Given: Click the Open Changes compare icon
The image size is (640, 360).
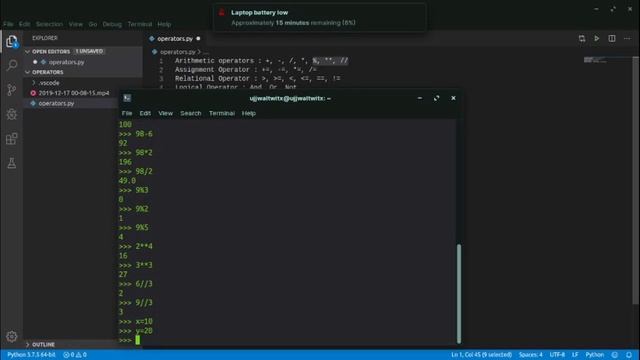Looking at the screenshot, I should point(582,38).
